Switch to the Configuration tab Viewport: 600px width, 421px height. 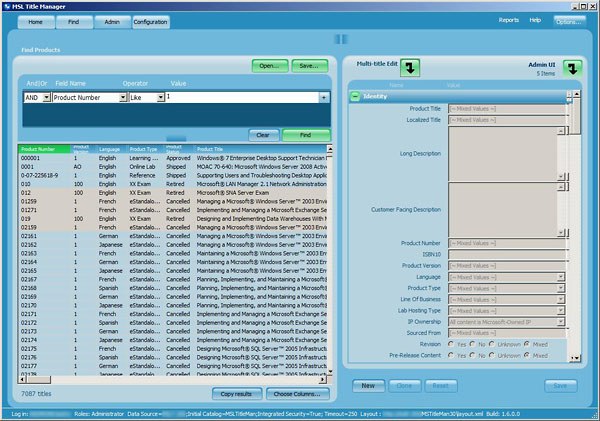150,22
